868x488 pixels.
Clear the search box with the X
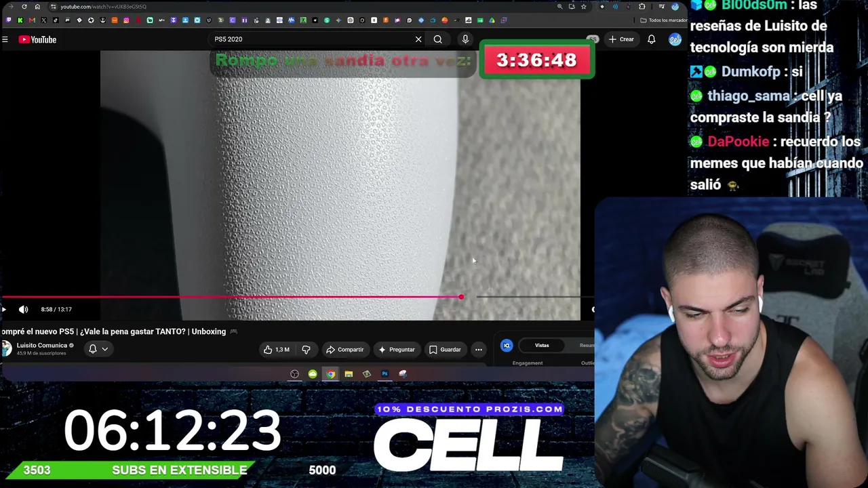point(418,39)
